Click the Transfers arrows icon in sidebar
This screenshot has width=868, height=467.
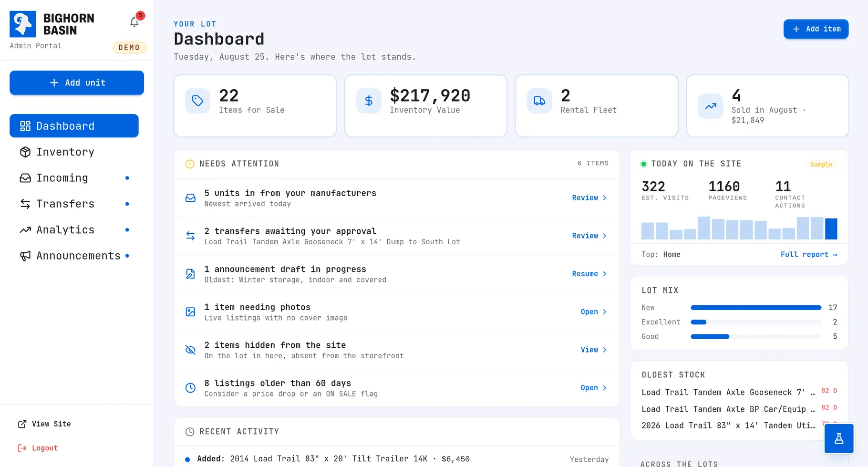[25, 204]
